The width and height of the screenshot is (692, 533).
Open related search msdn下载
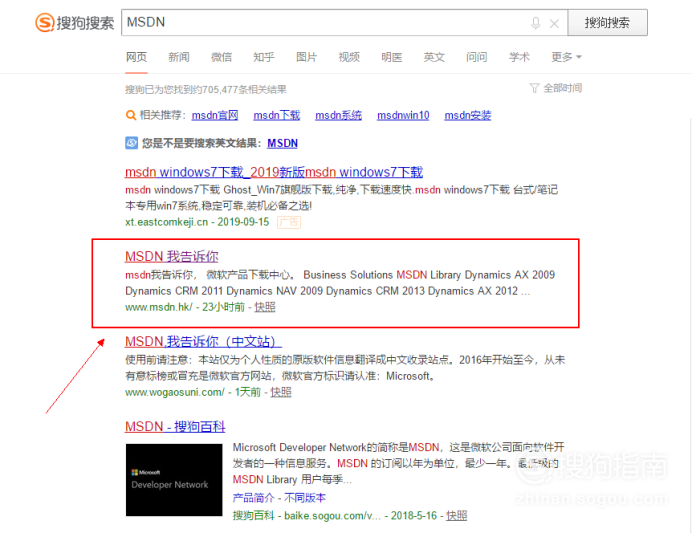(x=277, y=116)
